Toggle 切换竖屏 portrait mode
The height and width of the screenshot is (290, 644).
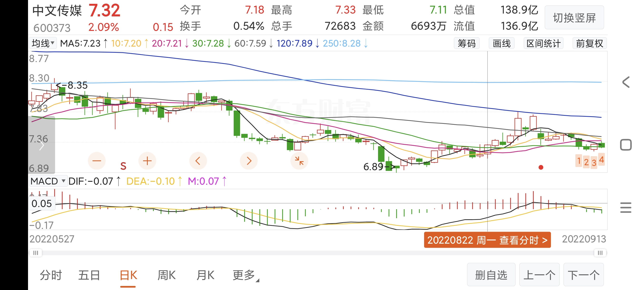click(574, 18)
